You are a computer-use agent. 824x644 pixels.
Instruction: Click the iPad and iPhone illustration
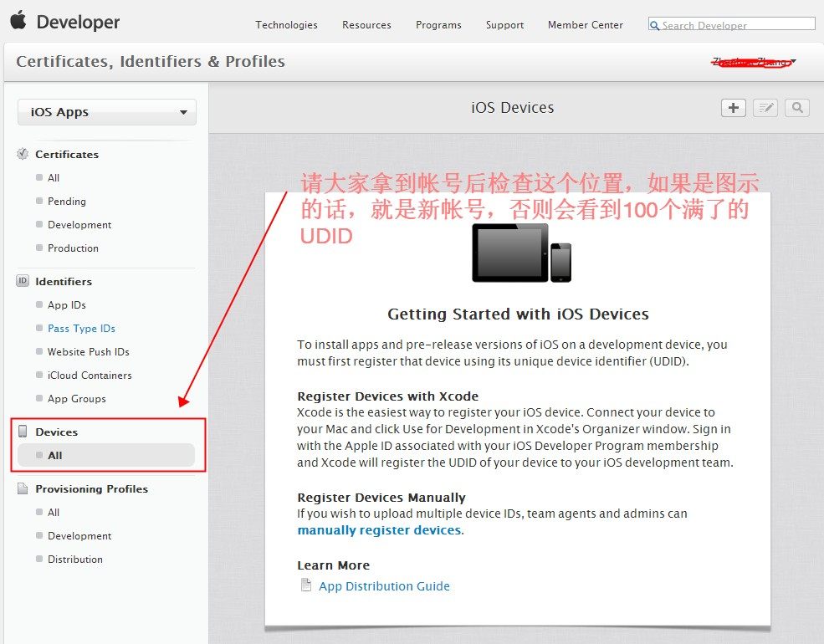click(x=521, y=253)
